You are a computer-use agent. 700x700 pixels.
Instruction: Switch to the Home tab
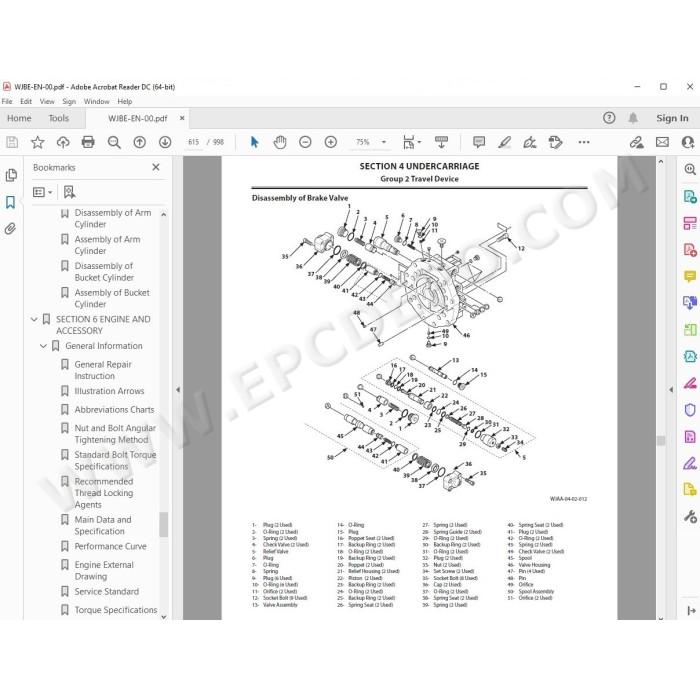pyautogui.click(x=19, y=118)
